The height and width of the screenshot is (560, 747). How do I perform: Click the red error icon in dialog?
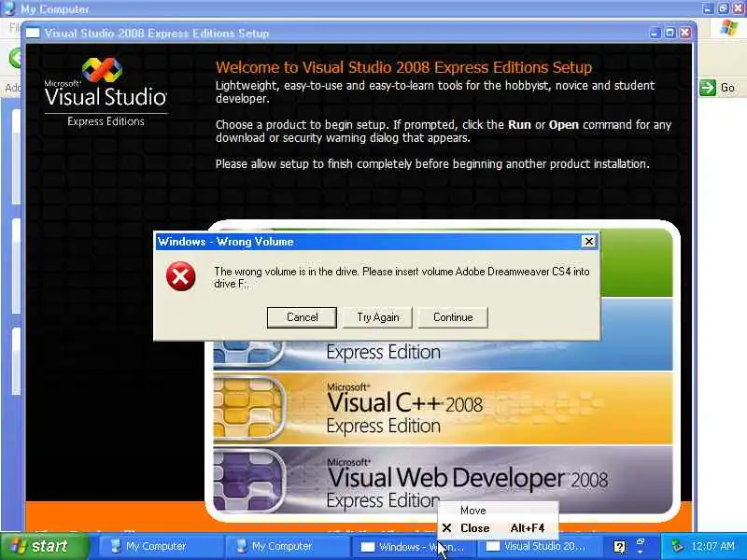[180, 276]
